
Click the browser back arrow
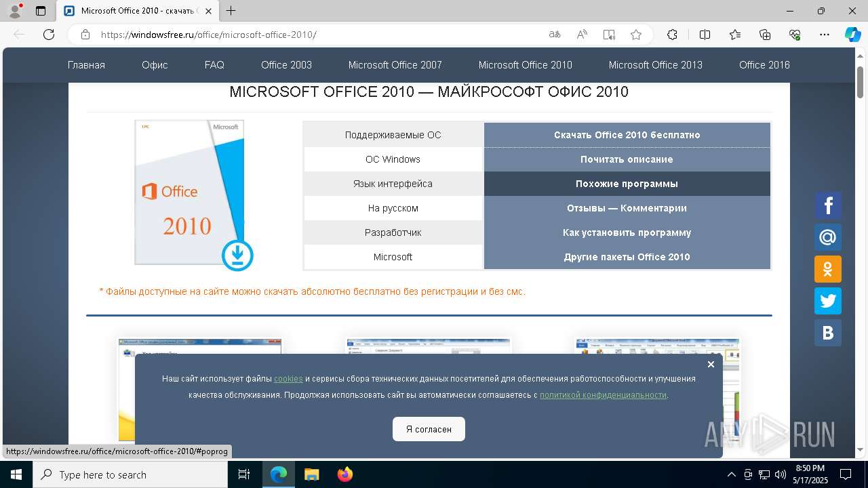click(x=19, y=35)
